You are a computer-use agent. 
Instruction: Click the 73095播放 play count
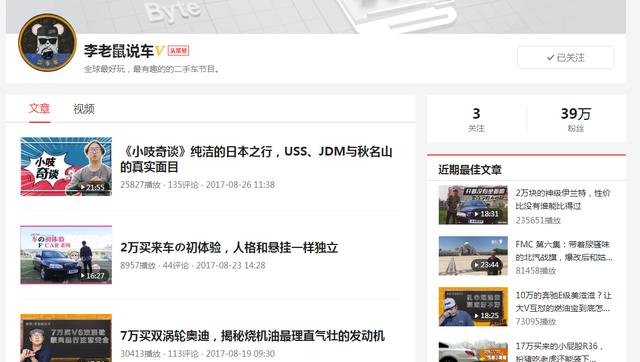click(x=536, y=322)
